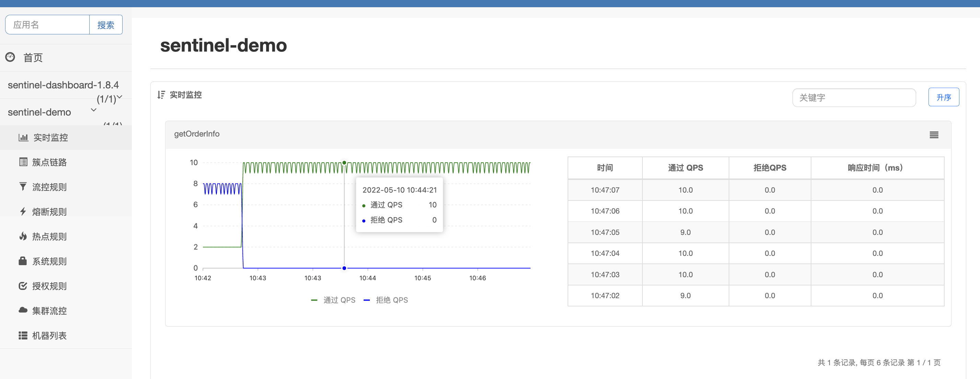Click the list icon for 簇点链路
The image size is (980, 379).
23,162
